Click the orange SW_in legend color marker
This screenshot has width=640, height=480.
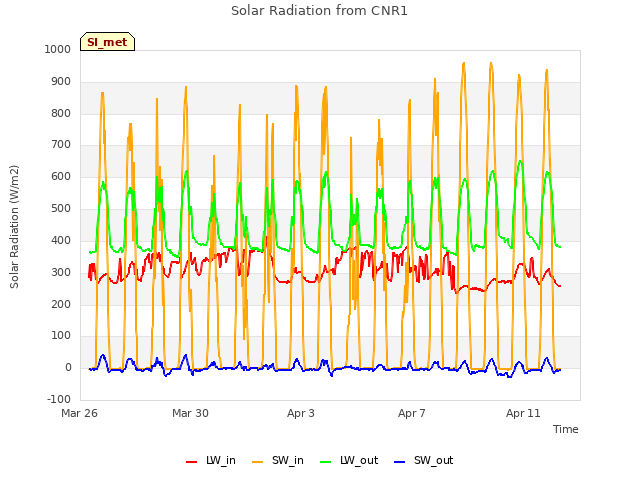tap(258, 462)
